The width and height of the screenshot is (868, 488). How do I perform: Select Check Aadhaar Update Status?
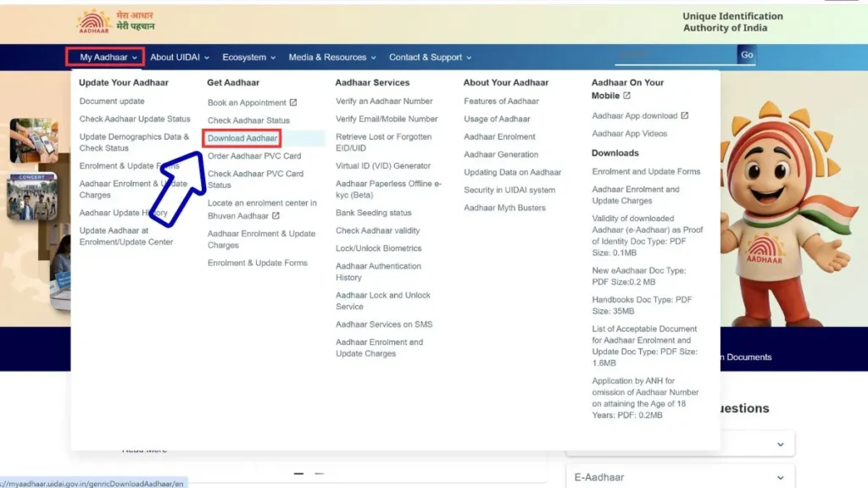(x=135, y=119)
